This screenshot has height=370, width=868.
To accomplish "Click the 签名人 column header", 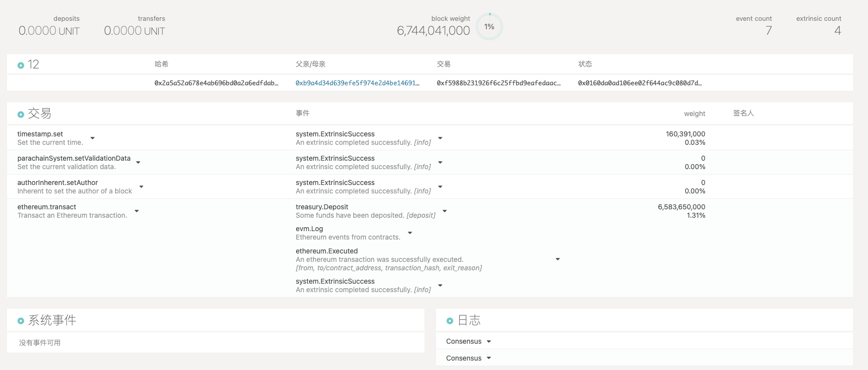I will point(744,113).
